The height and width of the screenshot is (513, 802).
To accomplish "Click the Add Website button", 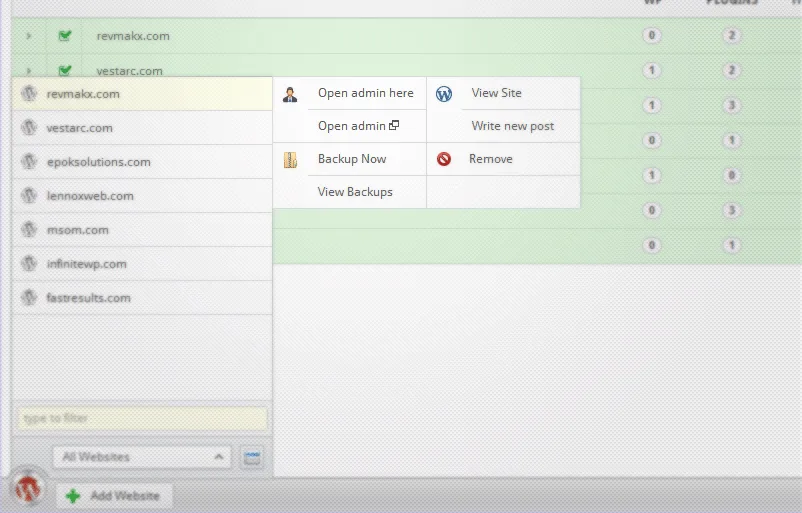I will [114, 496].
